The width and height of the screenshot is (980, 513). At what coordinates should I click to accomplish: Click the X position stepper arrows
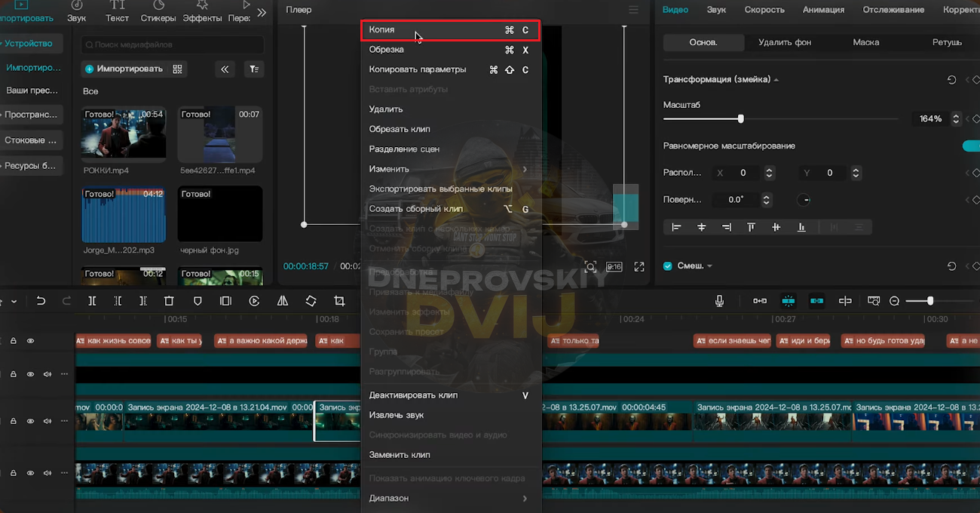point(769,173)
